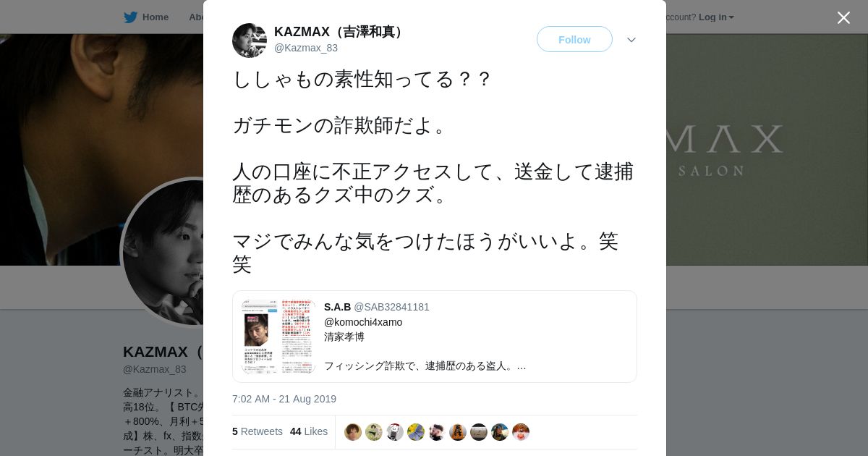Open the tweet timestamp 7:02 AM link
The width and height of the screenshot is (868, 456).
click(x=284, y=399)
